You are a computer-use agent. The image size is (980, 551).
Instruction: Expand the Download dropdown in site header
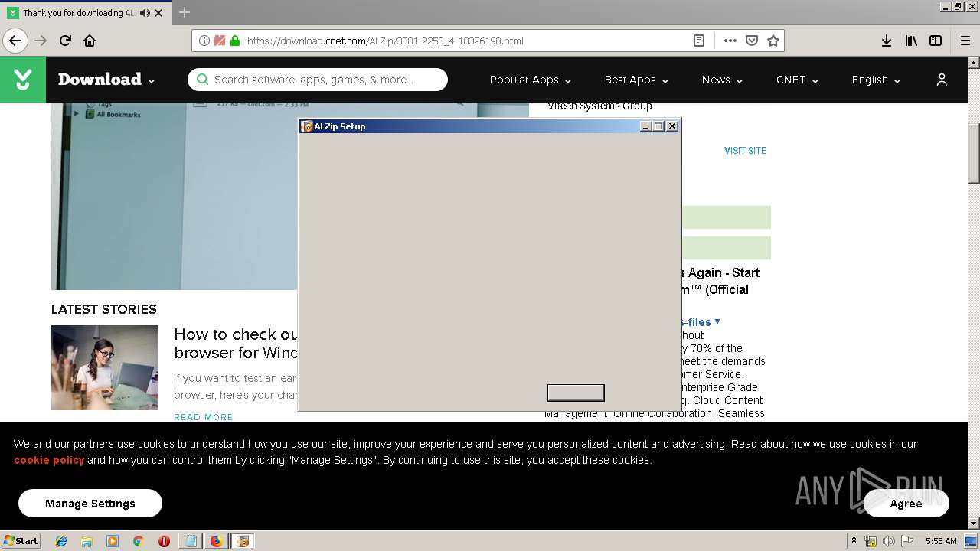106,80
